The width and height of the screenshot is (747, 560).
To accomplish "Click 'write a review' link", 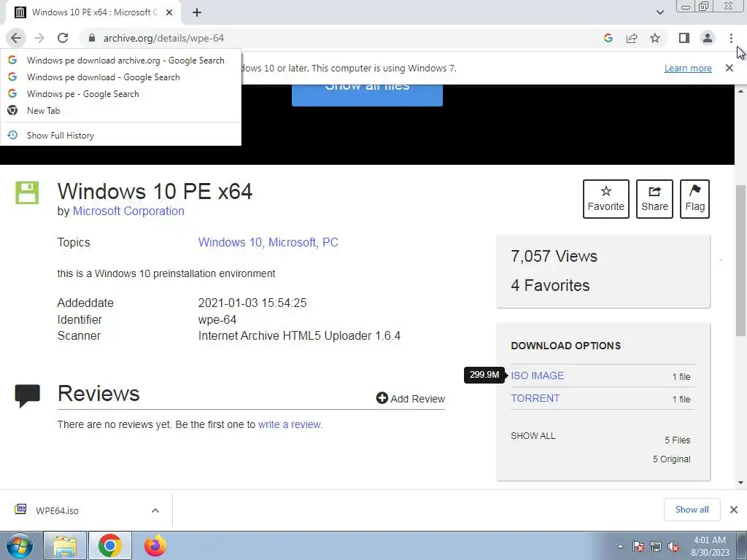I will (x=289, y=424).
